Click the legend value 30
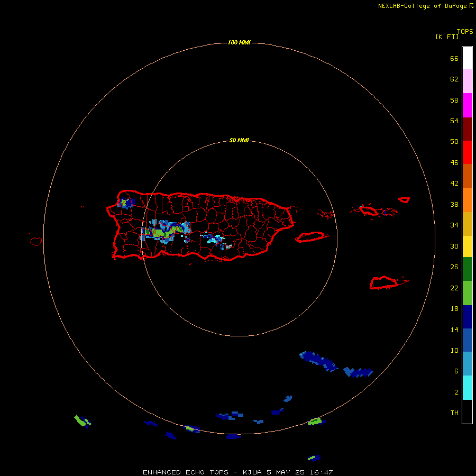The image size is (476, 476). coord(454,246)
